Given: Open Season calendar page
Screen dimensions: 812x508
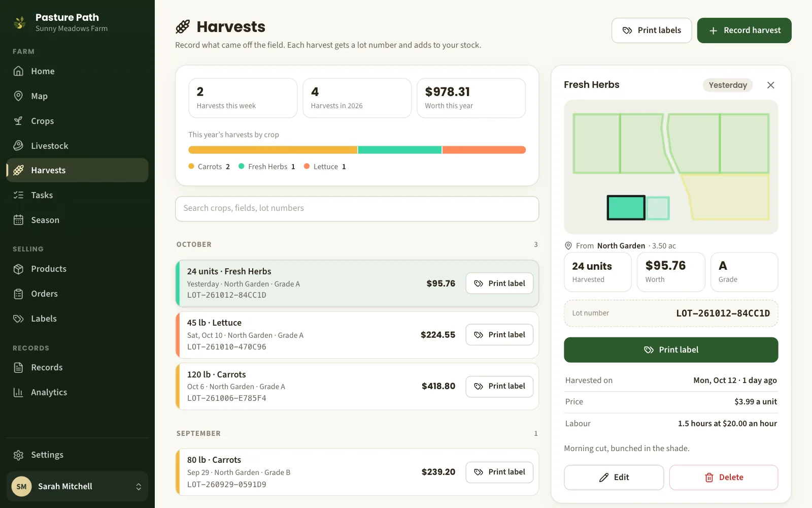Looking at the screenshot, I should point(77,220).
